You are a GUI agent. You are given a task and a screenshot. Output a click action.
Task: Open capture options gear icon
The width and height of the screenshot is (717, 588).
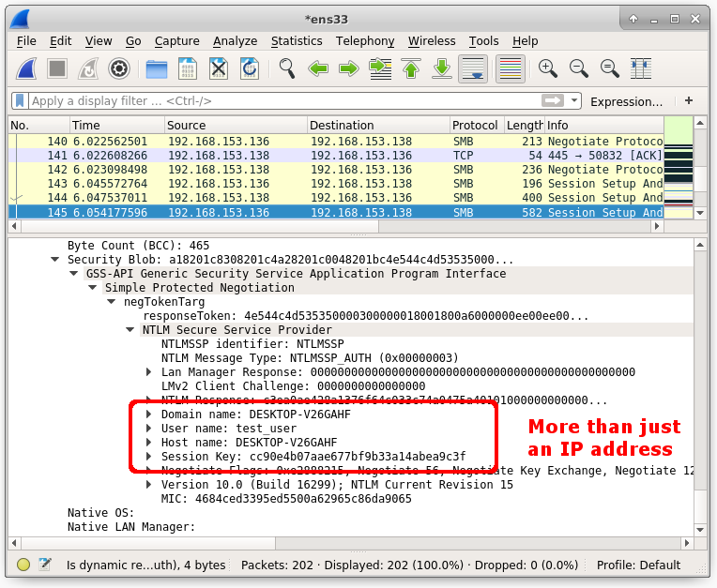click(119, 68)
